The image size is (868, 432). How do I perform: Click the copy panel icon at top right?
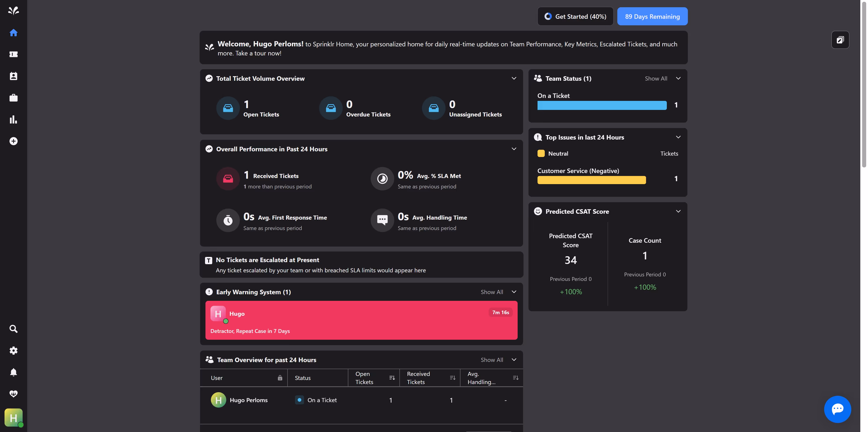click(840, 40)
